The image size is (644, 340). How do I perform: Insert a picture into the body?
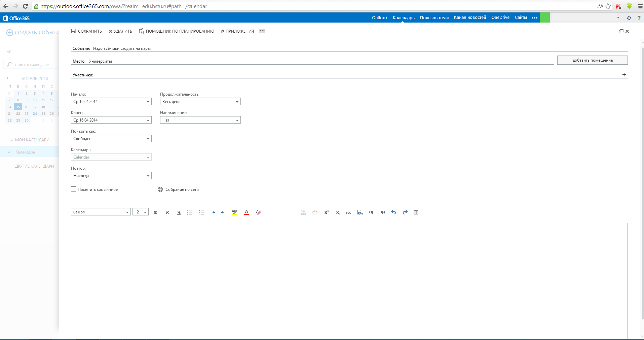[x=360, y=212]
